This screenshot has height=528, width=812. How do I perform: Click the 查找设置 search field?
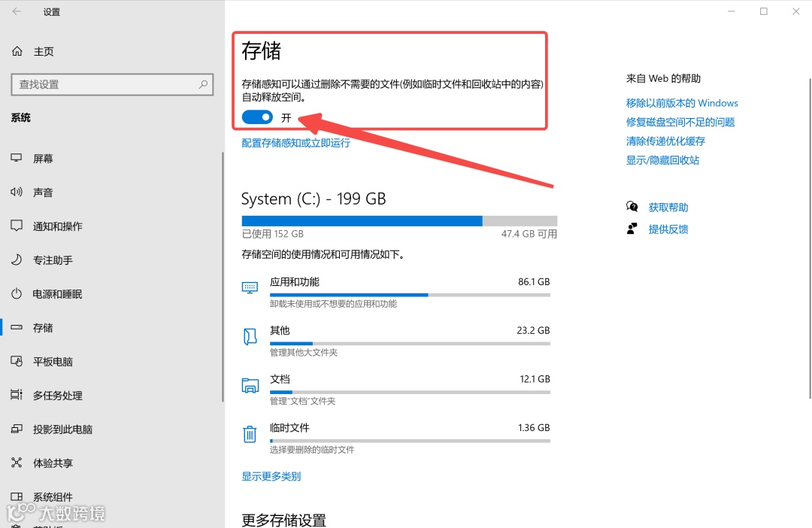[x=112, y=84]
